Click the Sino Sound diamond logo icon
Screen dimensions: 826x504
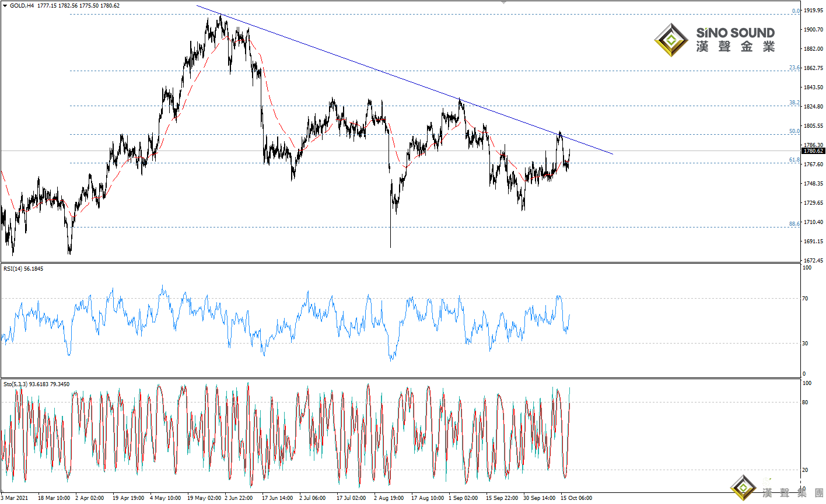point(671,40)
